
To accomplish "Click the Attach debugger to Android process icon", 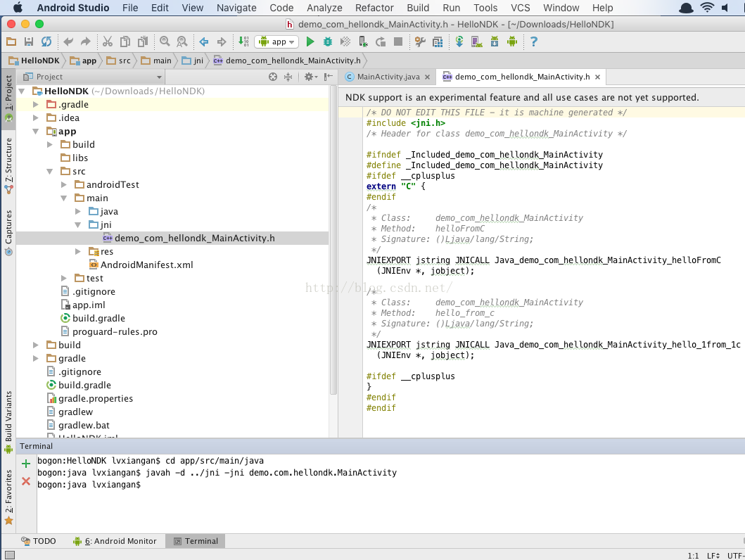I will tap(363, 42).
